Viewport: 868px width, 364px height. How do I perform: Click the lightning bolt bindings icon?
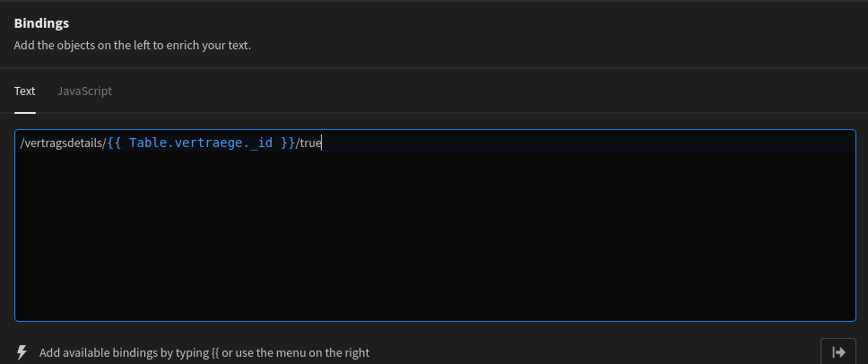tap(22, 352)
